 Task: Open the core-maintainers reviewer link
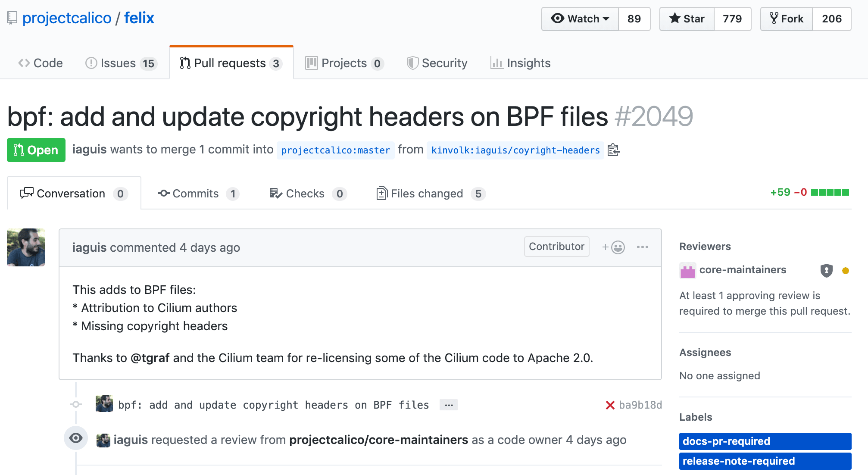[743, 270]
